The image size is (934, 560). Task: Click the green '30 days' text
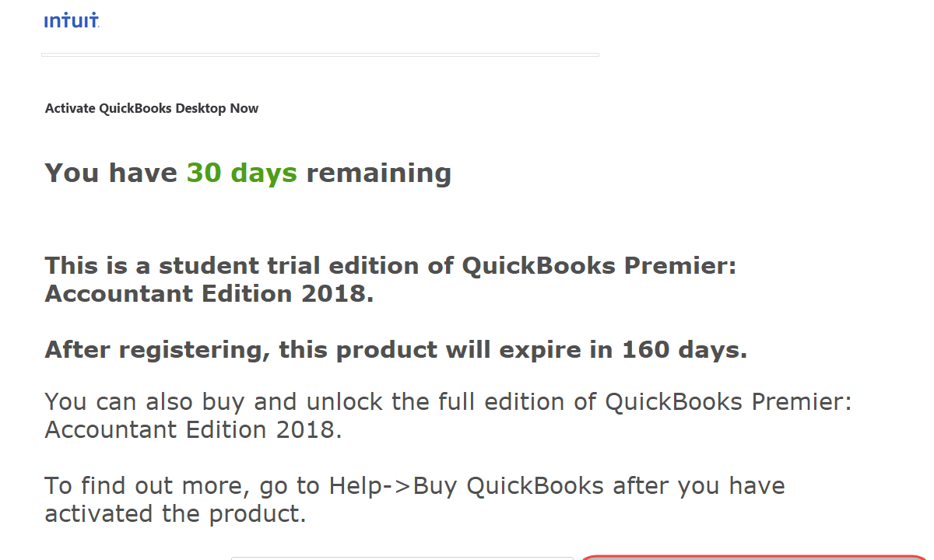tap(242, 173)
